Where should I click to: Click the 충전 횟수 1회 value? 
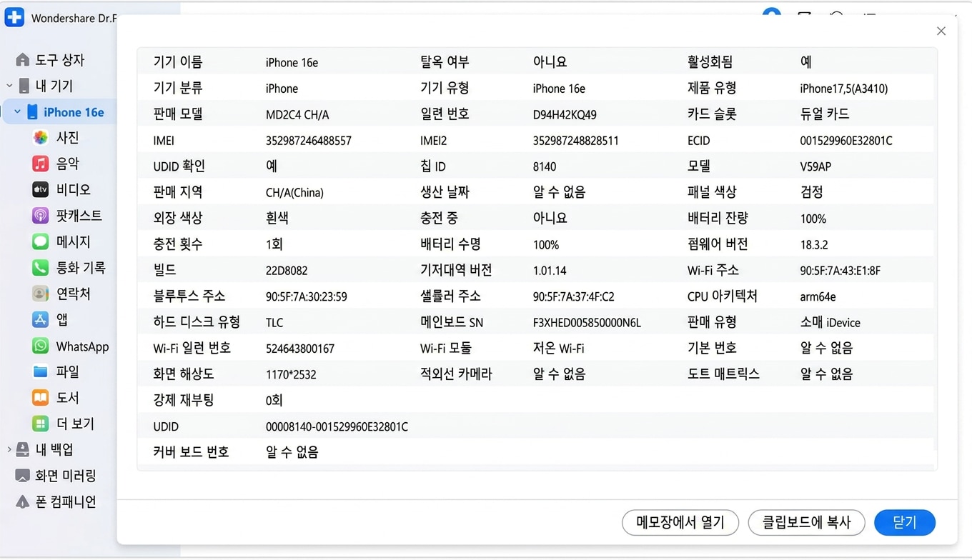coord(274,244)
